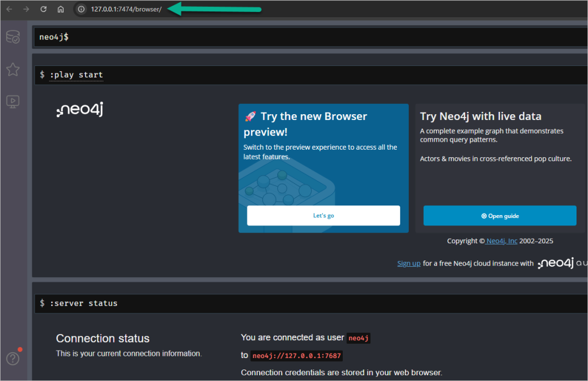Click the 'Connection status' heading

click(x=103, y=339)
